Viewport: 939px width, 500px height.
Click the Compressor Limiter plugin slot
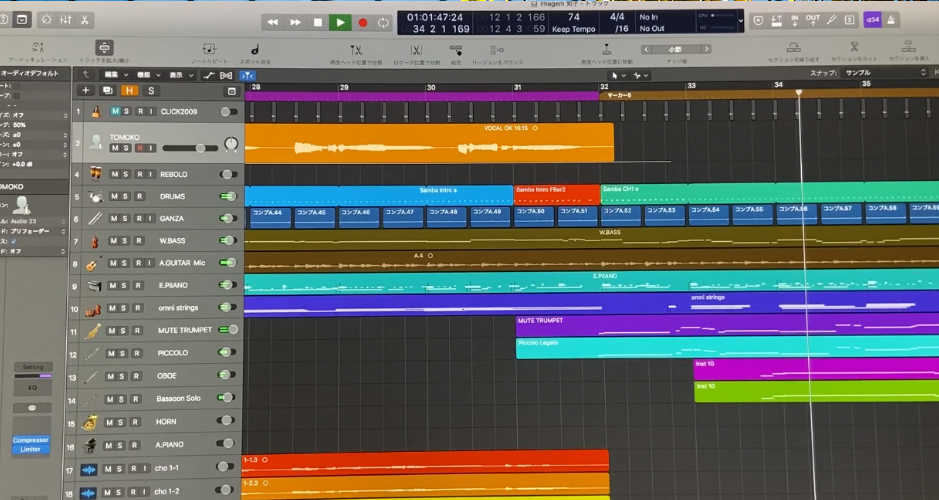pos(29,445)
